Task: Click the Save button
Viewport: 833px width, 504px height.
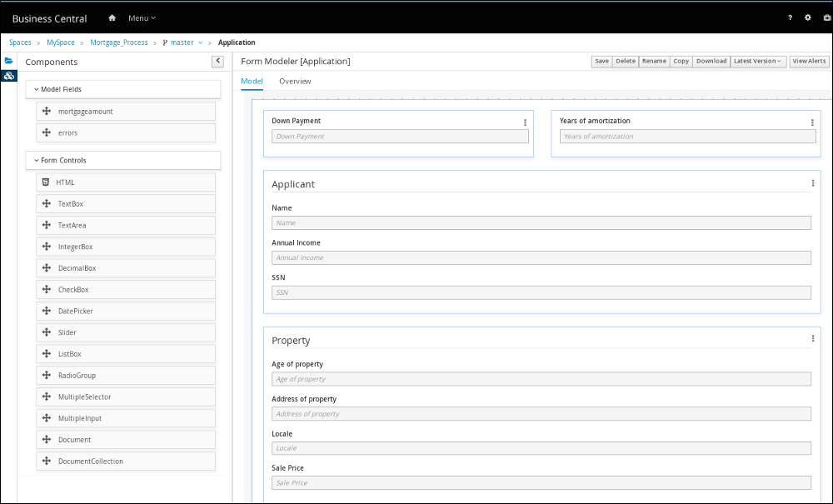Action: [x=601, y=61]
